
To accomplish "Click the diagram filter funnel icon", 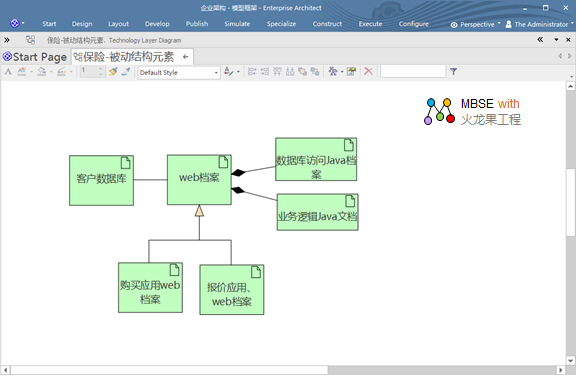I will [453, 72].
